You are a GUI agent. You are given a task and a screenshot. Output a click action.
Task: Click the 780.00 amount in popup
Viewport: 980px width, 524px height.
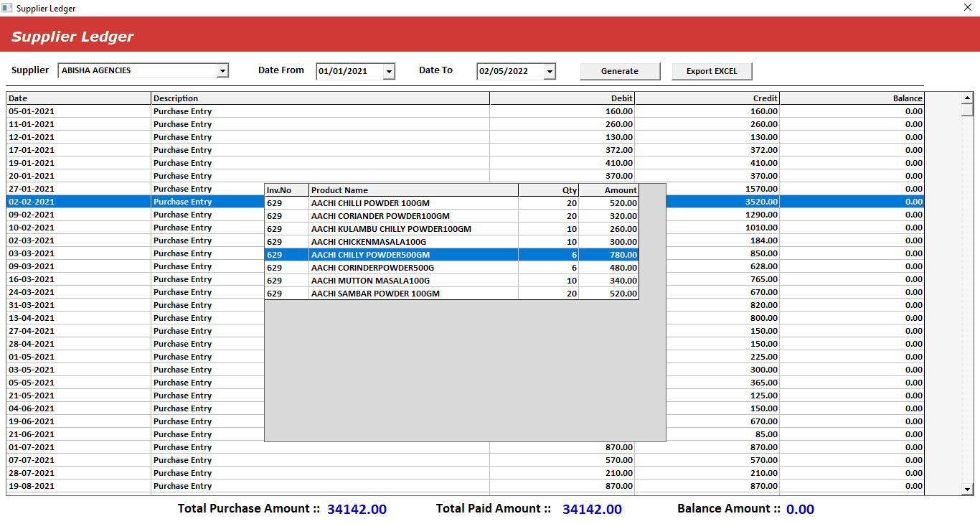(608, 255)
